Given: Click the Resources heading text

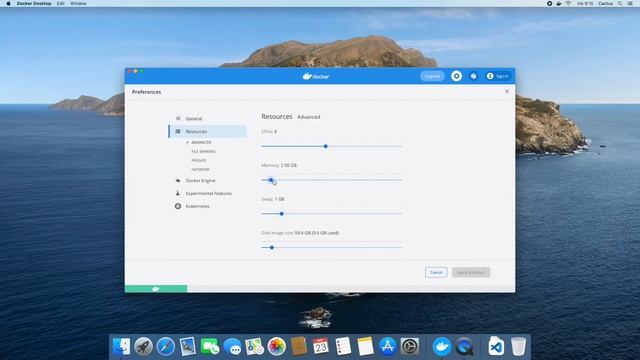Looking at the screenshot, I should tap(277, 116).
